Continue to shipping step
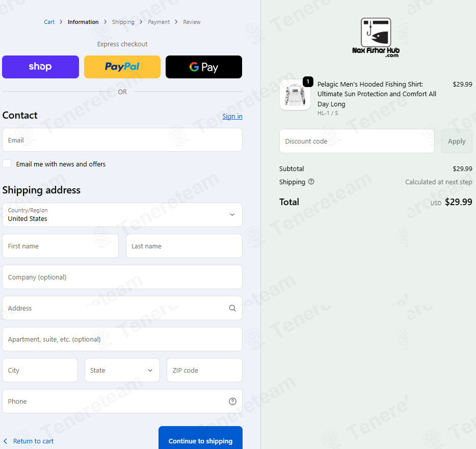The image size is (476, 449). 200,438
